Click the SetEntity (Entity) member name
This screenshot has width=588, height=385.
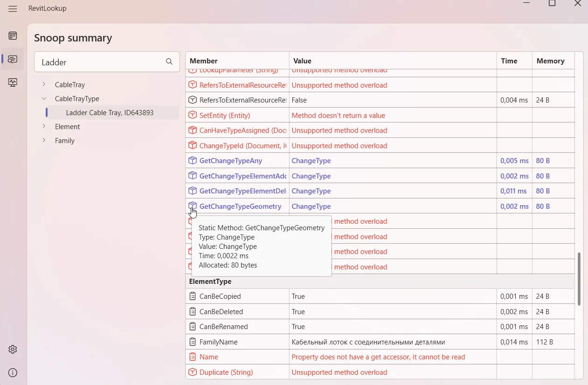pos(225,116)
